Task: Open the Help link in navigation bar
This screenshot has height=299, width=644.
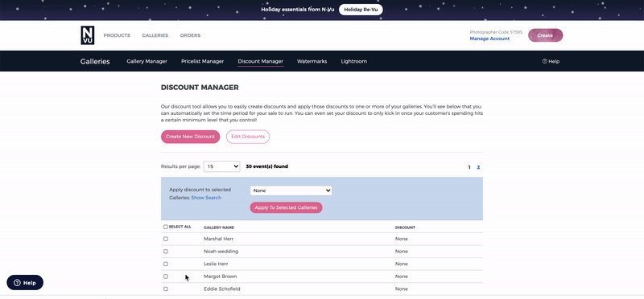Action: point(551,62)
